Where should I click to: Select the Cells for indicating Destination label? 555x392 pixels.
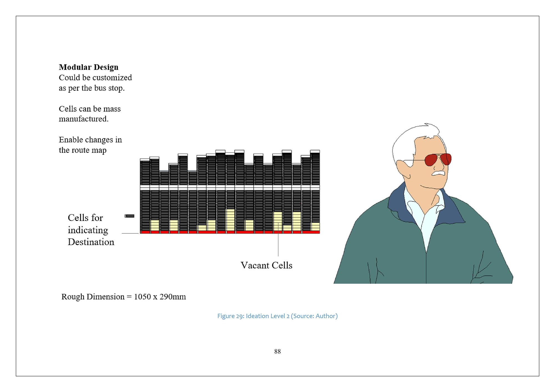(91, 230)
